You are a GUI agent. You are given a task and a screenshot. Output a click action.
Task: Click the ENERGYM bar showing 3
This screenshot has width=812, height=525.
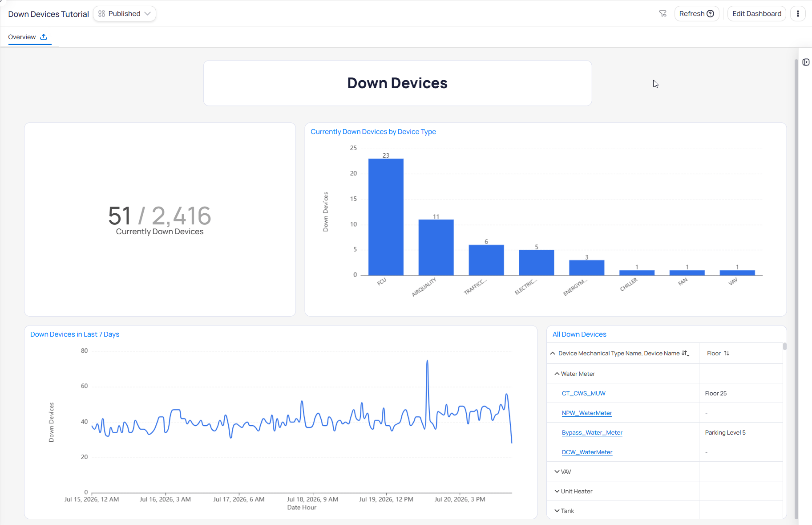pyautogui.click(x=587, y=268)
